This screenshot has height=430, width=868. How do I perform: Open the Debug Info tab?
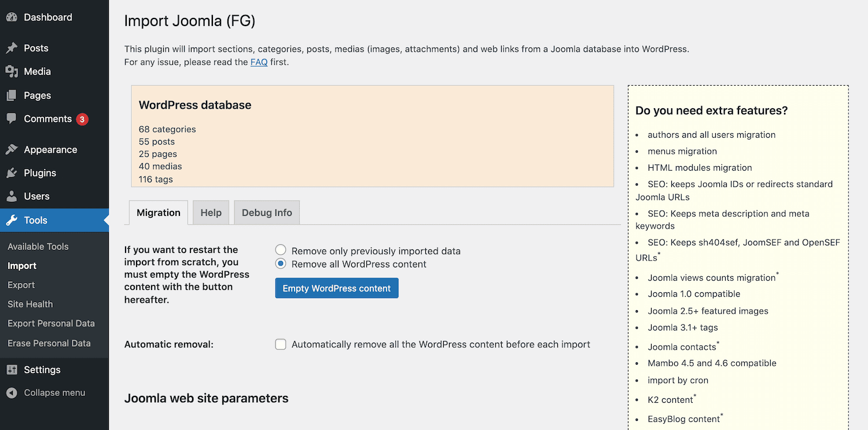coord(266,212)
